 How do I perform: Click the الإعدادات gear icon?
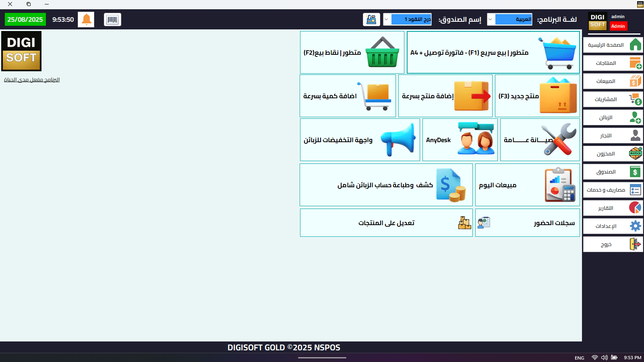(x=635, y=226)
